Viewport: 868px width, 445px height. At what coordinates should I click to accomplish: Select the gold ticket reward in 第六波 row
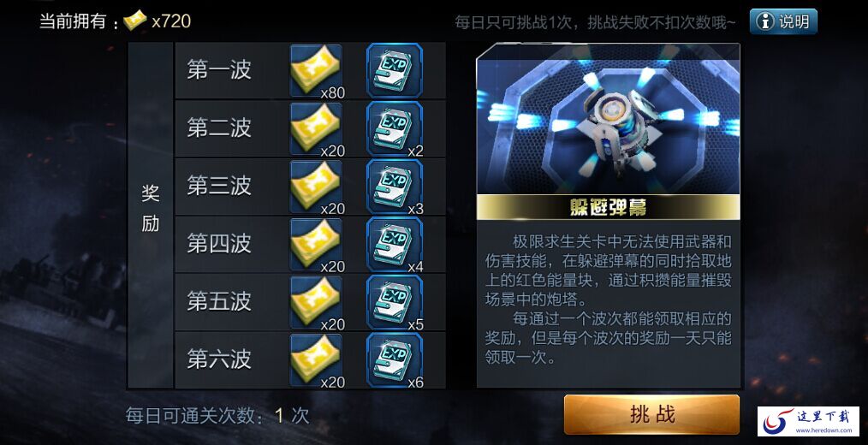(316, 360)
